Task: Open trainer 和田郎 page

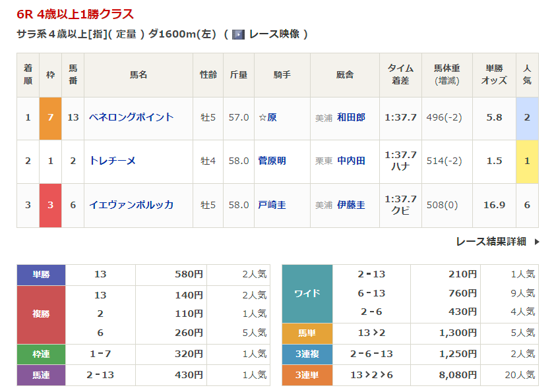Action: [x=351, y=117]
